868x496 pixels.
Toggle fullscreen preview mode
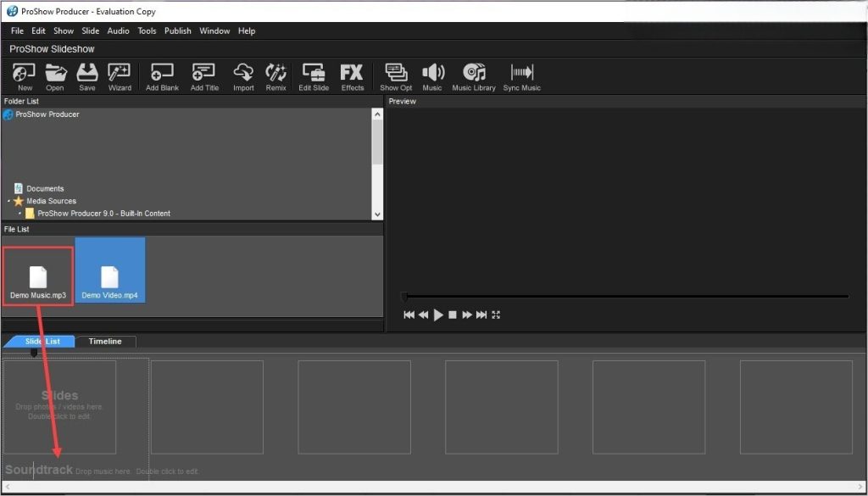[495, 315]
